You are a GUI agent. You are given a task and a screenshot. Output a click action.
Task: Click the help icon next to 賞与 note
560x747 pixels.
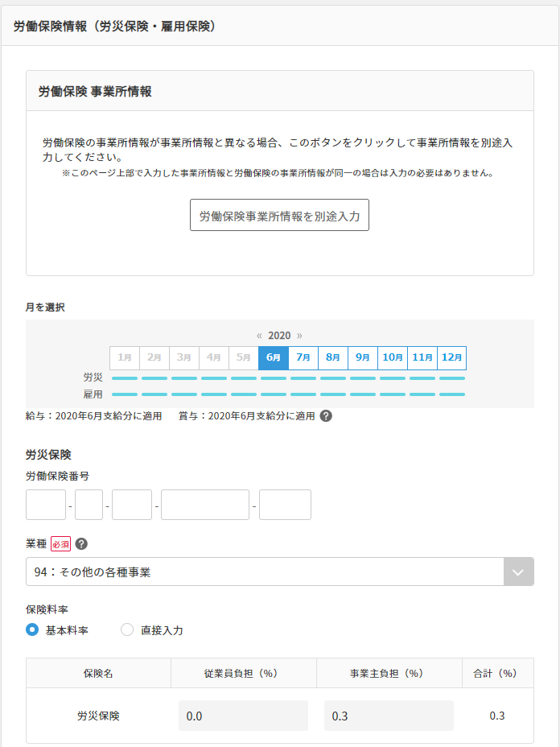(326, 416)
